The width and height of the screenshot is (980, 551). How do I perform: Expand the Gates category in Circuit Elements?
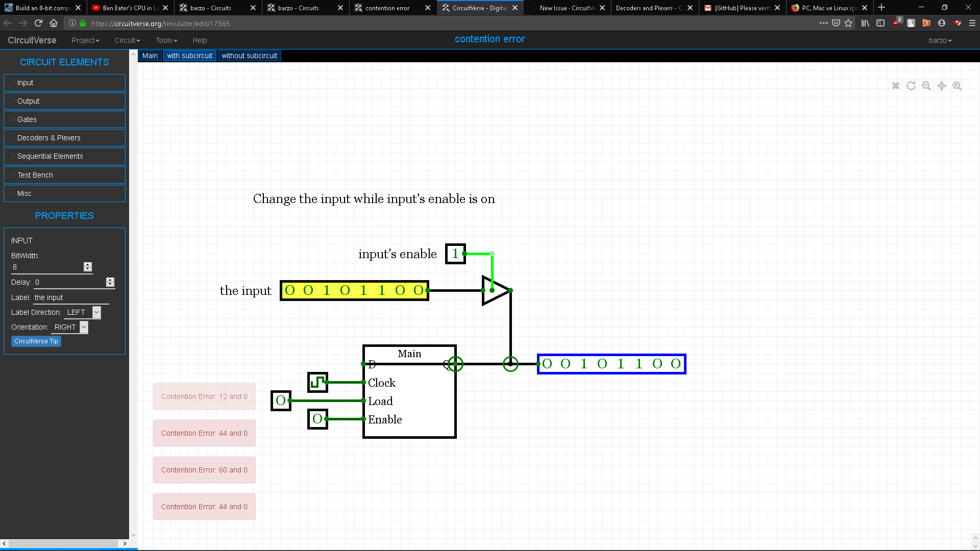pos(64,119)
